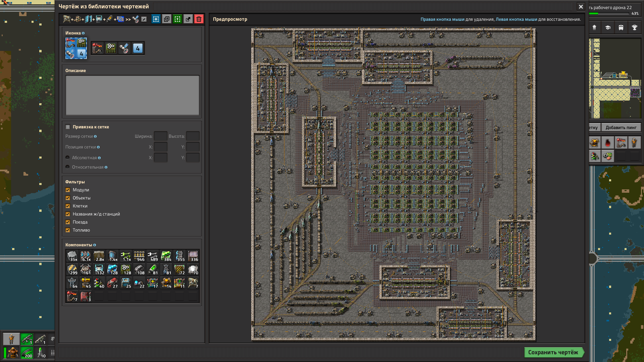Toggle the Топливо filter checkbox
The image size is (644, 362).
[x=68, y=230]
